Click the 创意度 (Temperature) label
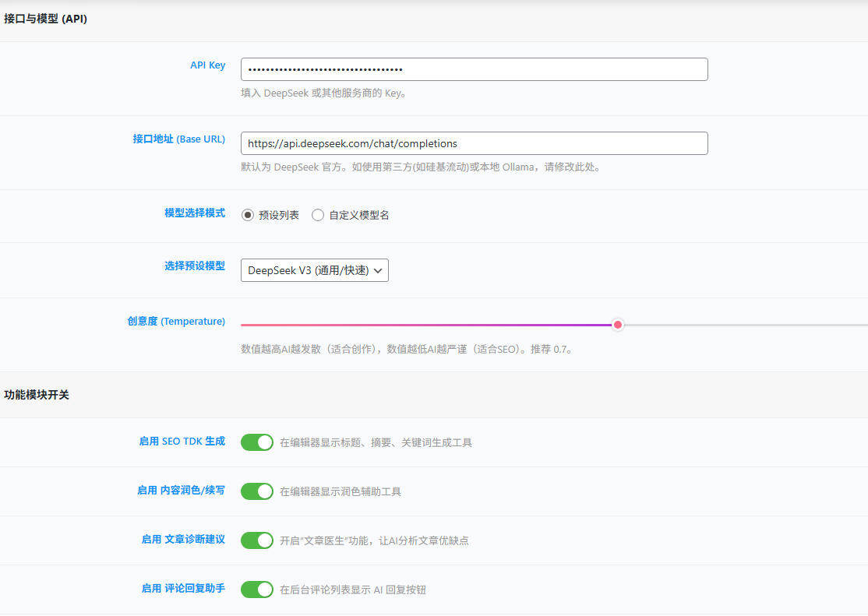Viewport: 868px width, 616px height. pos(175,321)
